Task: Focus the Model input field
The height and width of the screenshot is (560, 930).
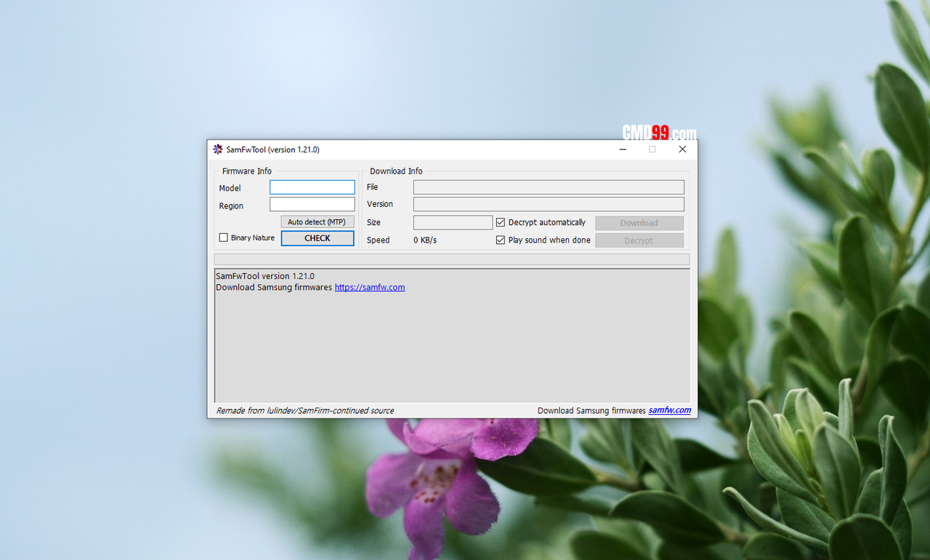Action: pos(312,187)
